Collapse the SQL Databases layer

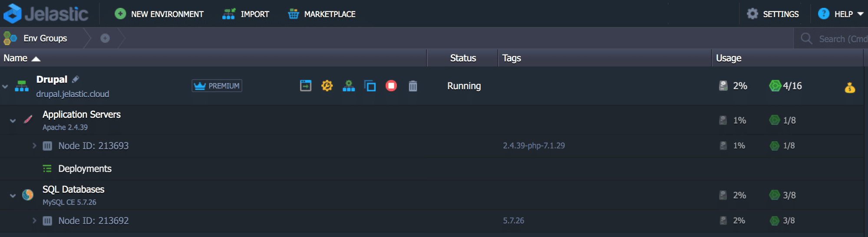click(x=13, y=195)
